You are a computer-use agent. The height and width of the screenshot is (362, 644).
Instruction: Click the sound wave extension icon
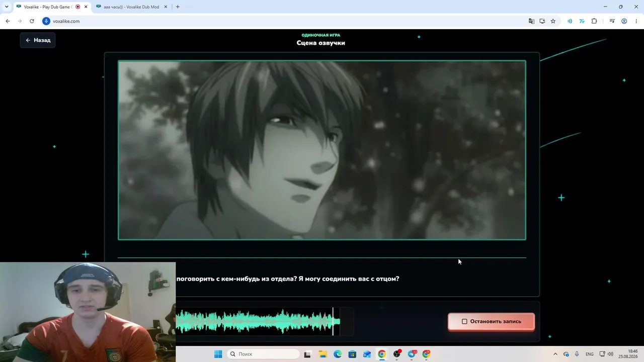point(570,21)
